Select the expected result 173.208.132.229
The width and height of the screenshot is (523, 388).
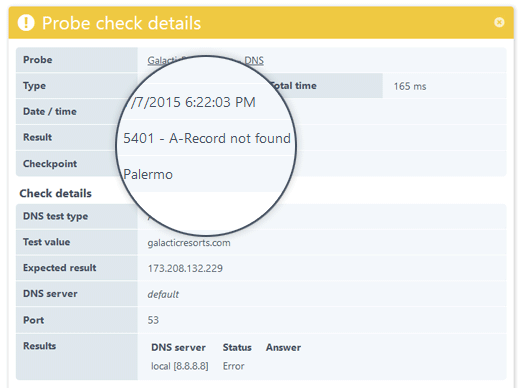point(185,268)
